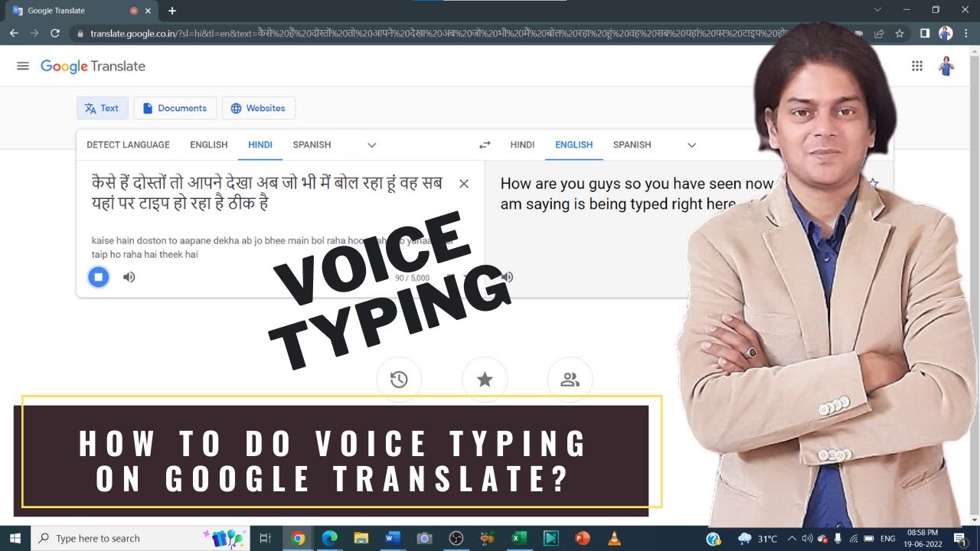Image resolution: width=980 pixels, height=551 pixels.
Task: Open OBS Studio from the taskbar
Action: tap(456, 539)
